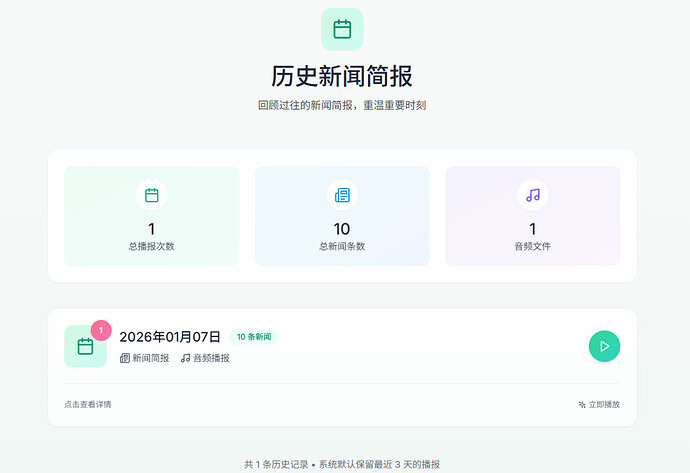690x473 pixels.
Task: Click the large calendar icon above the title
Action: [x=342, y=29]
